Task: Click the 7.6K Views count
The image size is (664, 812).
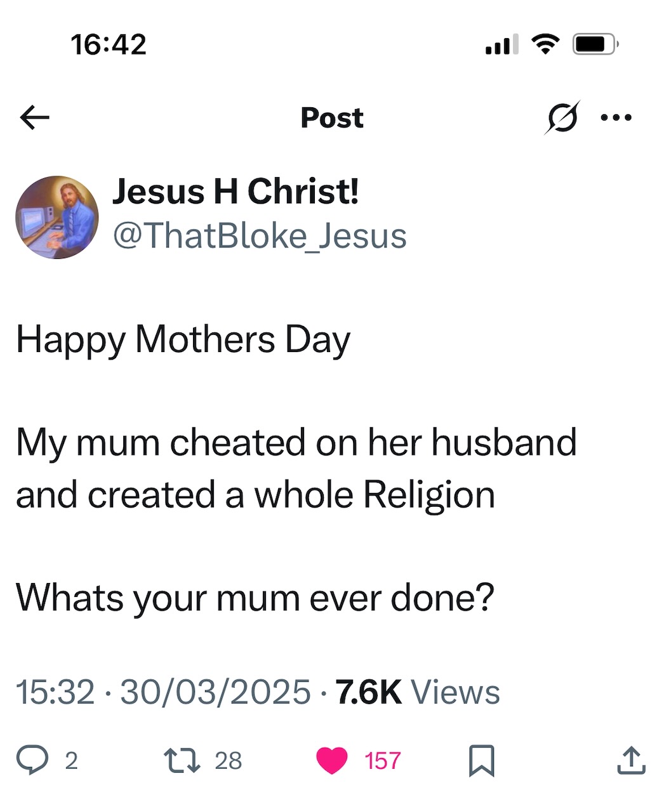Action: tap(418, 691)
